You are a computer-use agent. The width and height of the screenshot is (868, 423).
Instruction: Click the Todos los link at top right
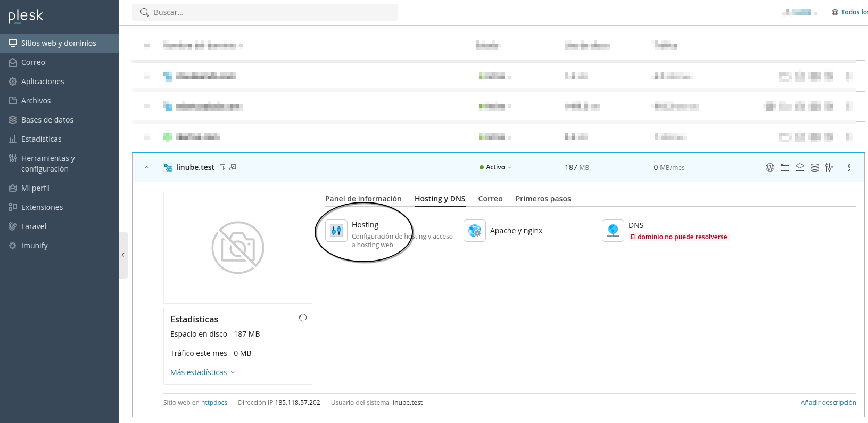pyautogui.click(x=854, y=12)
